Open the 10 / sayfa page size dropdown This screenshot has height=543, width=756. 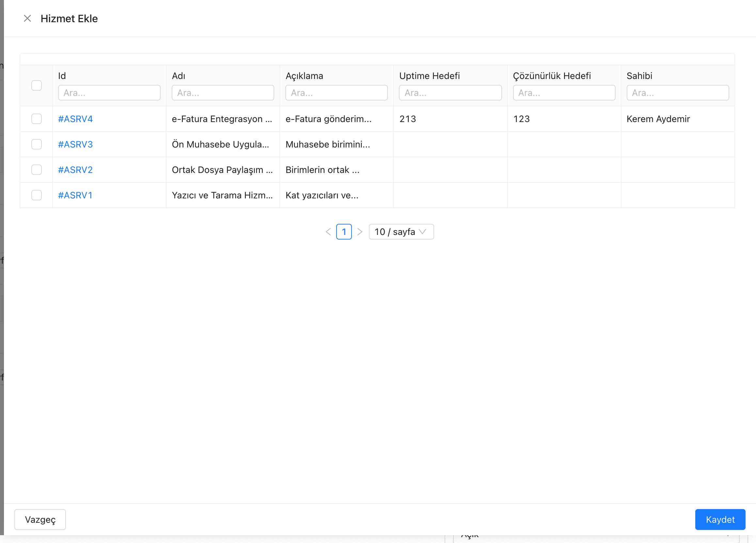(401, 232)
